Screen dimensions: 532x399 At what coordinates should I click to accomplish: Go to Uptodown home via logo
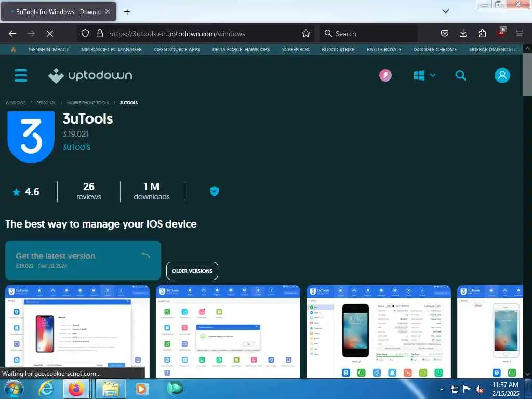coord(90,75)
